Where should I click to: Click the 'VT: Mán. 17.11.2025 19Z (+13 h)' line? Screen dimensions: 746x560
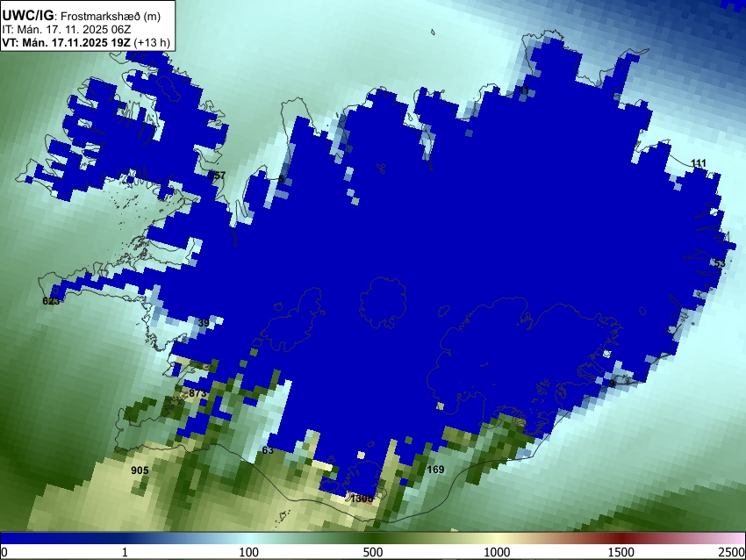pyautogui.click(x=86, y=43)
